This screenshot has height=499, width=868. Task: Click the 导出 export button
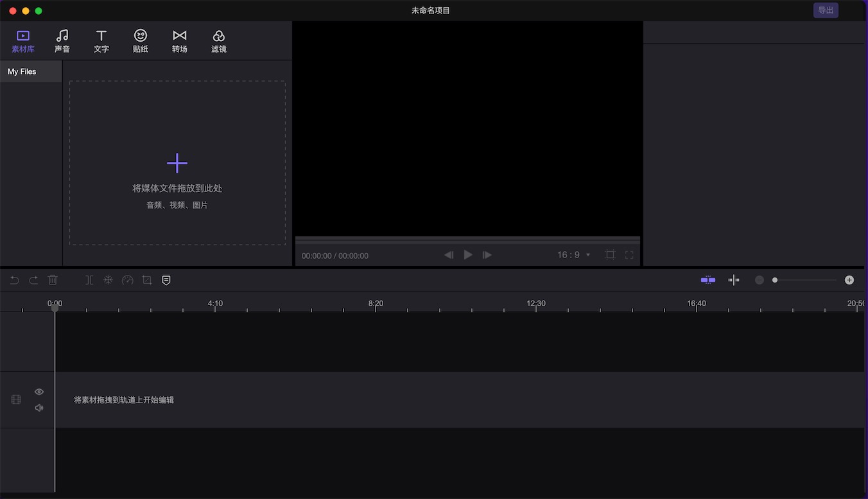pos(826,10)
